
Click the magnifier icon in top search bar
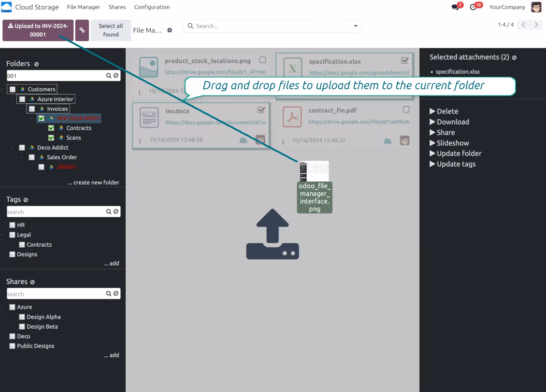point(190,26)
